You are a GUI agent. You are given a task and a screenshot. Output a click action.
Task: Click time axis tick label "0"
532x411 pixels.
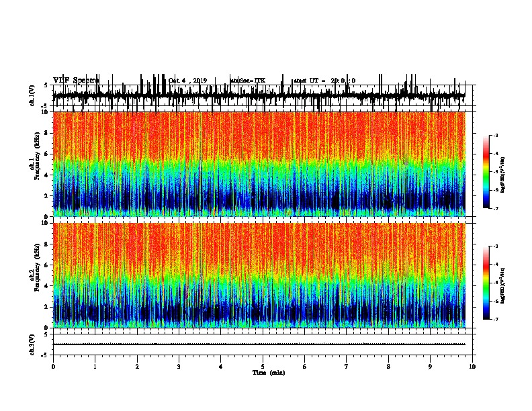[53, 367]
